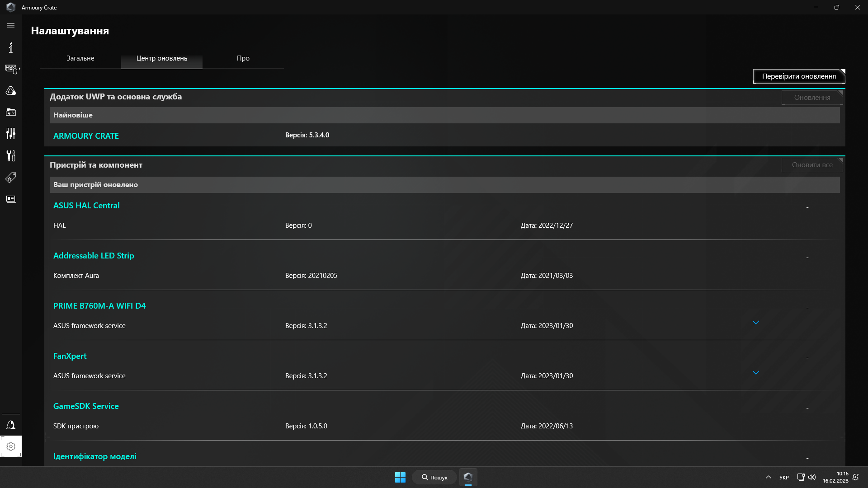
Task: Click the Оновити все button
Action: pos(812,165)
